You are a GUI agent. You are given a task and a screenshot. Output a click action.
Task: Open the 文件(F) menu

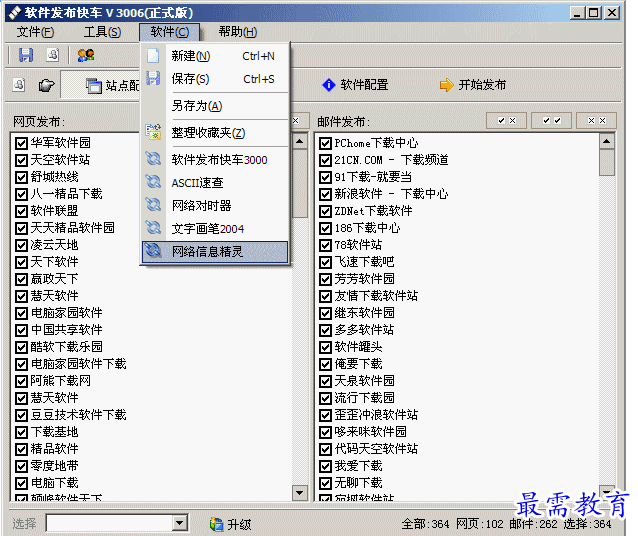click(x=35, y=32)
